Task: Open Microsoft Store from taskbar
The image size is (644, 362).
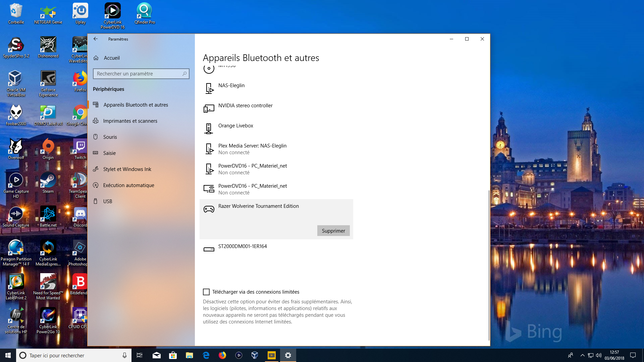Action: click(173, 355)
